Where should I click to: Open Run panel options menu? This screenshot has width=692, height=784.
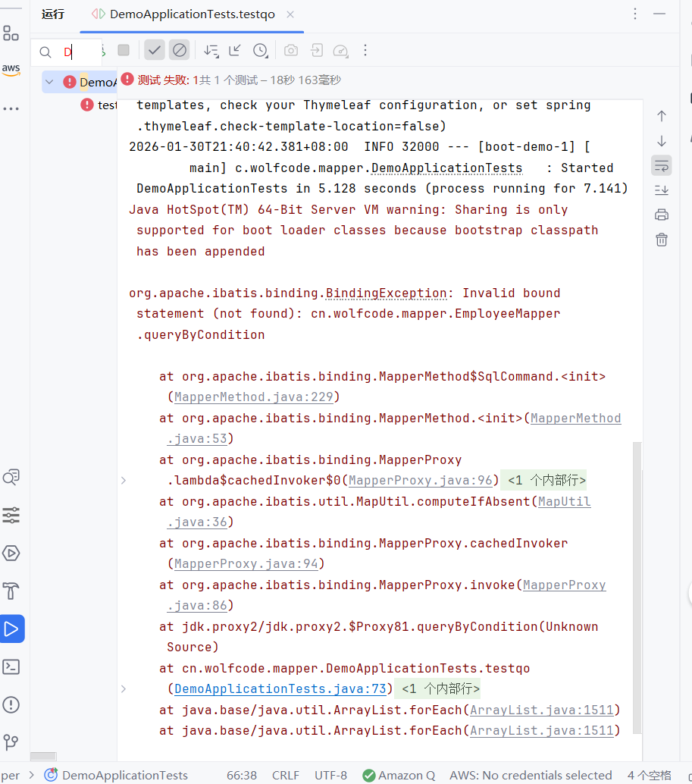635,14
